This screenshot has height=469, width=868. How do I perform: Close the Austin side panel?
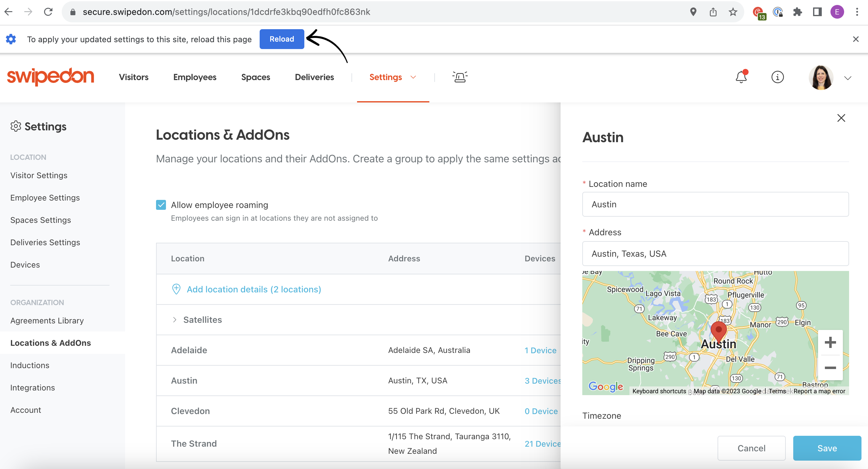point(841,118)
